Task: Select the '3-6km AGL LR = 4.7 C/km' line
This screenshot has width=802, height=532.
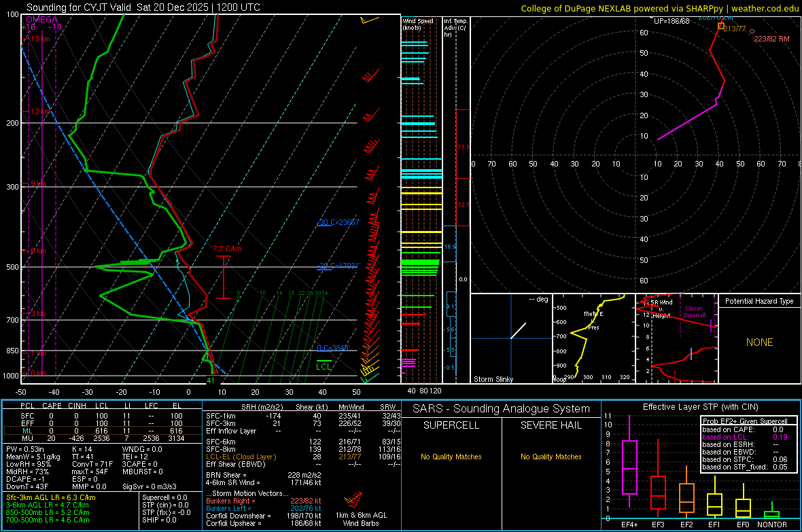Action: click(x=48, y=506)
